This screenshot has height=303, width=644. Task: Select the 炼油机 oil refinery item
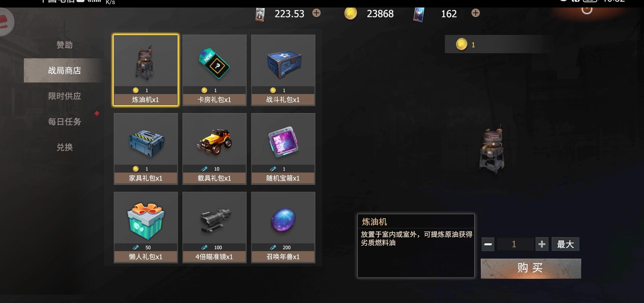tap(146, 70)
